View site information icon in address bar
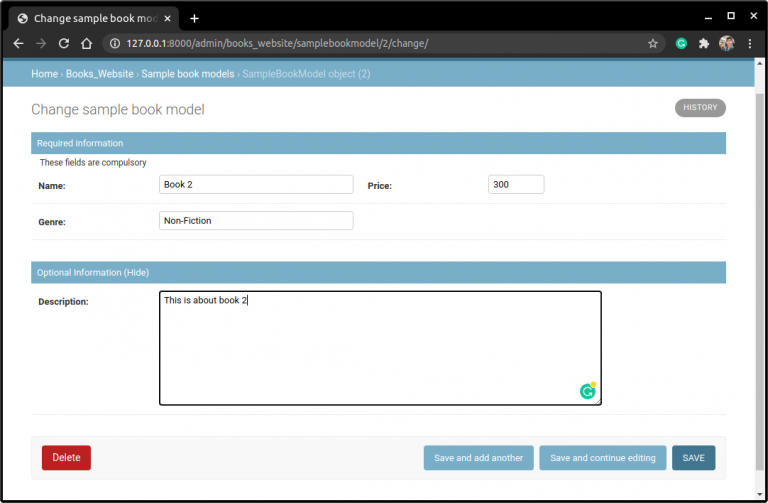768x503 pixels. coord(115,44)
